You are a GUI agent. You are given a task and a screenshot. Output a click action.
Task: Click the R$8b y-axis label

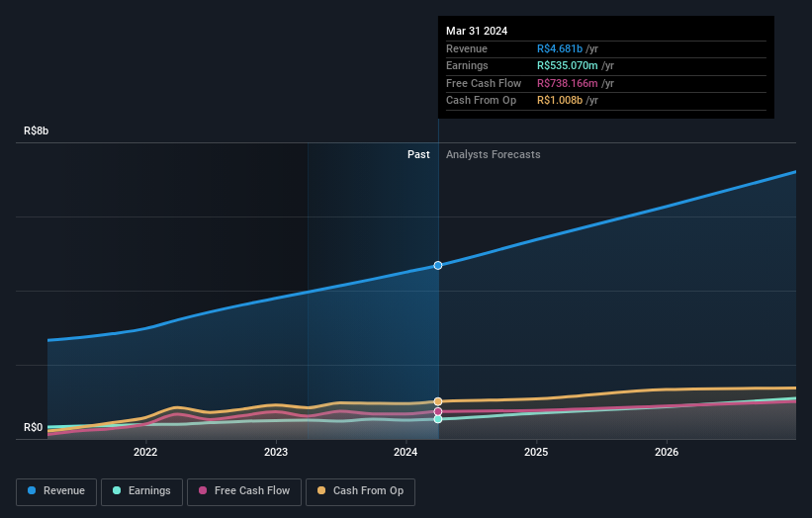[37, 130]
